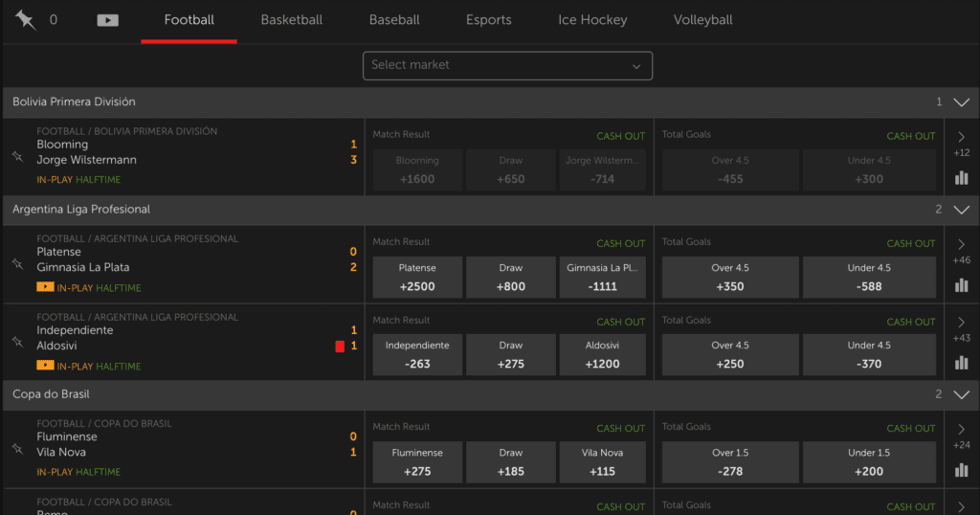The width and height of the screenshot is (980, 515).
Task: Select Over 1.5 at -278
Action: (730, 462)
